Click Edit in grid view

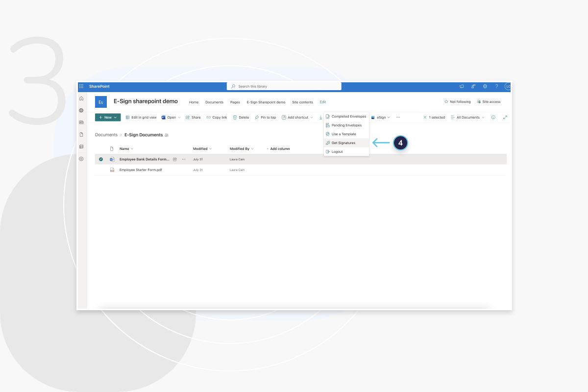tap(141, 118)
